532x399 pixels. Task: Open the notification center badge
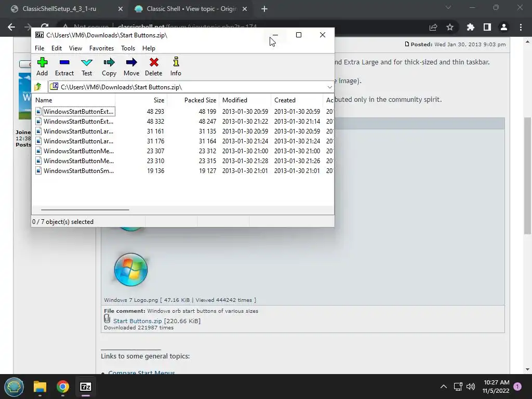click(x=517, y=387)
